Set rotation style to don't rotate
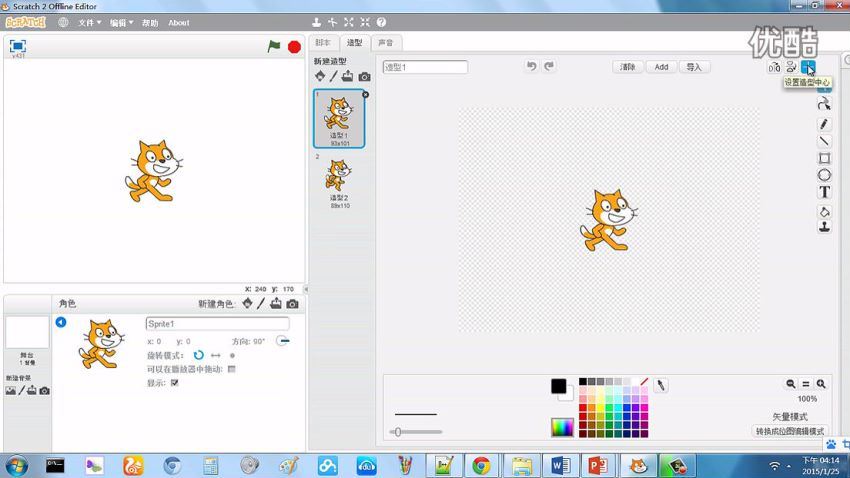Viewport: 850px width, 478px height. tap(233, 356)
